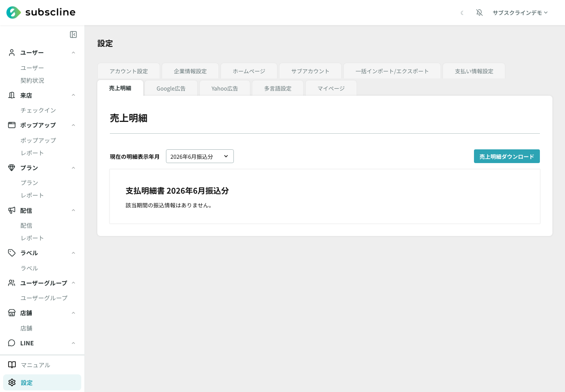Click the ユーザー person icon
Image resolution: width=565 pixels, height=392 pixels.
12,53
